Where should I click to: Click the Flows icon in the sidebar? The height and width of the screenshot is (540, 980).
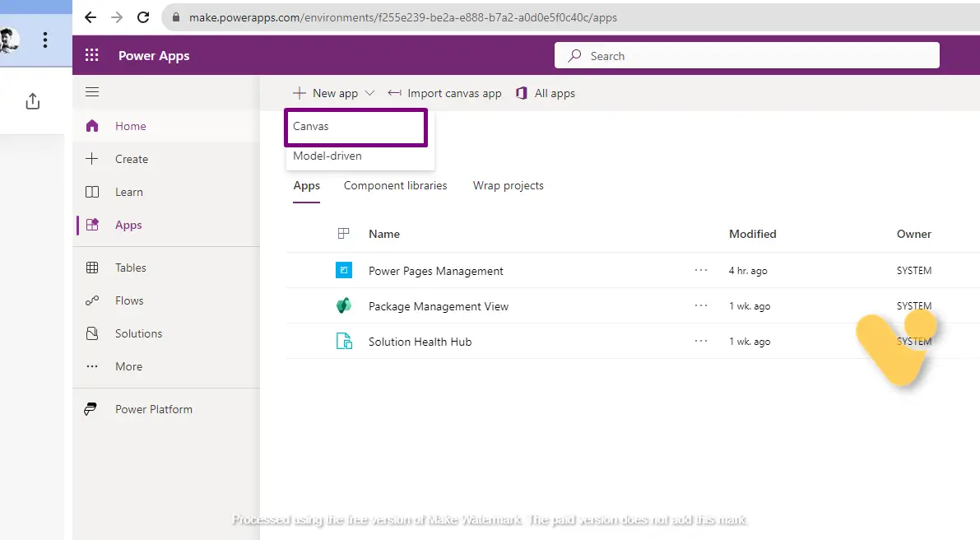click(x=92, y=300)
